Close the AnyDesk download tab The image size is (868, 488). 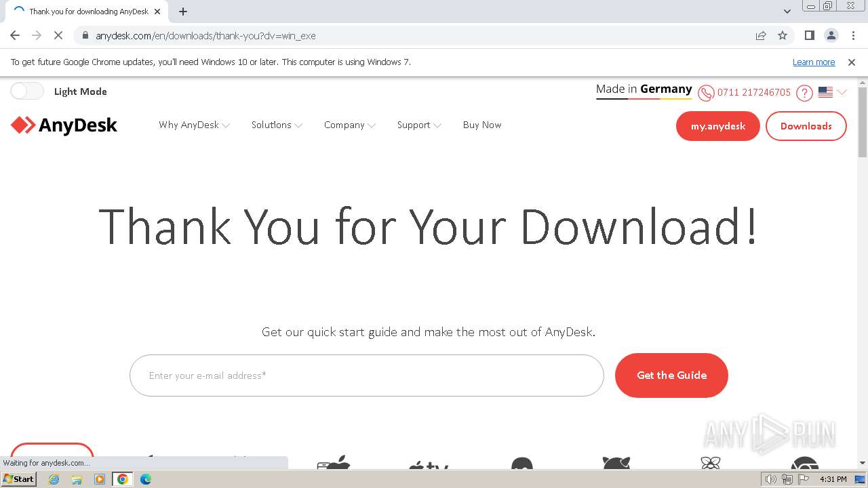click(x=158, y=12)
